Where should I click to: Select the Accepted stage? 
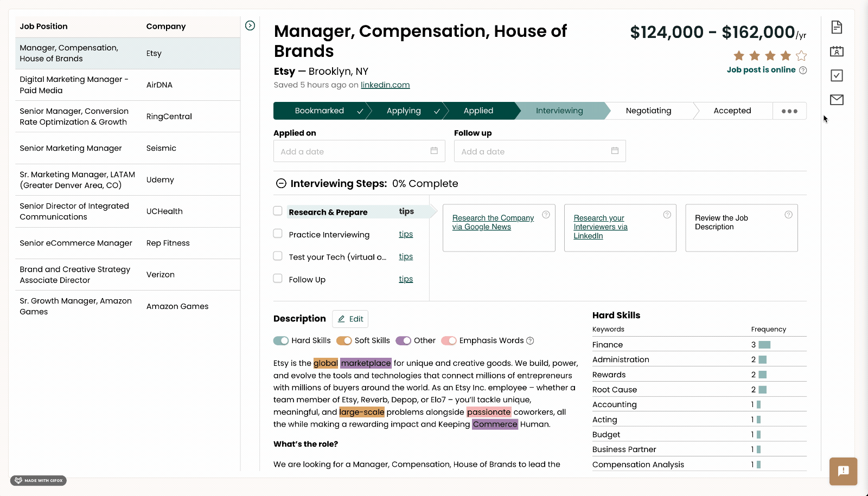pyautogui.click(x=732, y=111)
